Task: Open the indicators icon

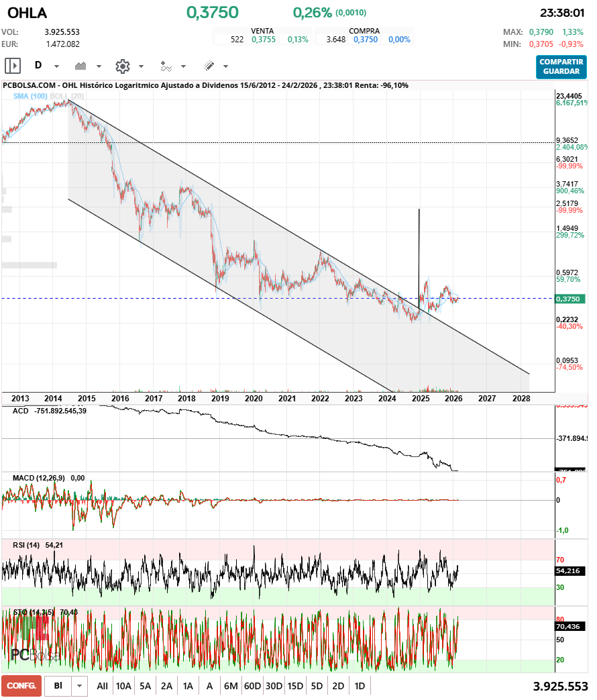Action: tap(166, 66)
